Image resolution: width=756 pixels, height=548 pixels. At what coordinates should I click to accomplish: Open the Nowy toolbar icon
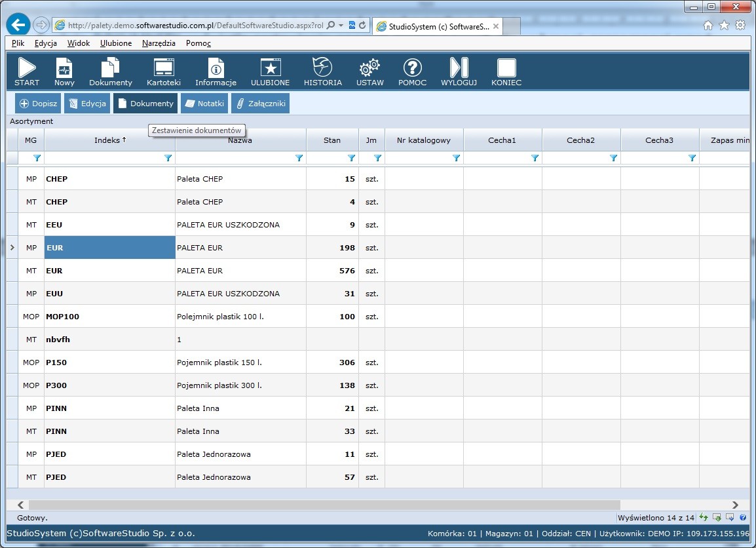[x=64, y=71]
